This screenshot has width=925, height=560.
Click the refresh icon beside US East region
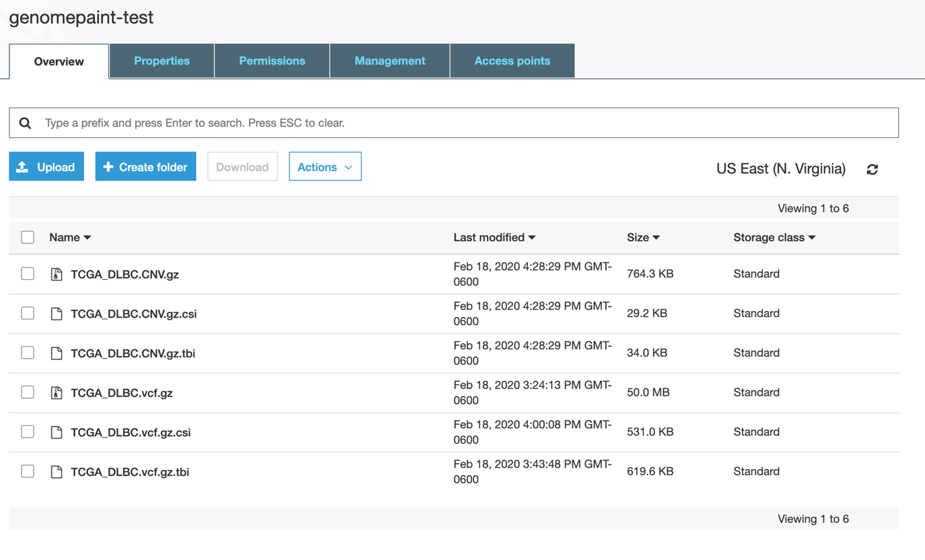pos(872,169)
